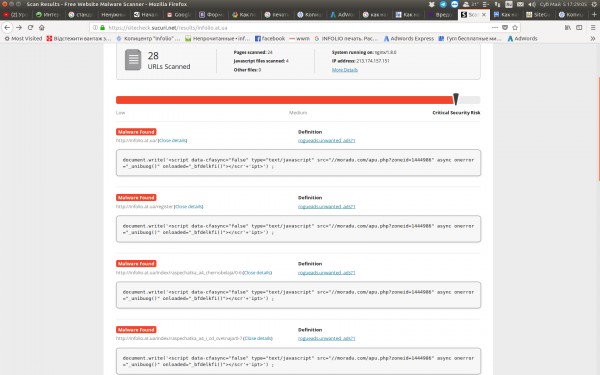Click the "28 URLs Scanned" text
This screenshot has height=375, width=600.
pyautogui.click(x=169, y=61)
